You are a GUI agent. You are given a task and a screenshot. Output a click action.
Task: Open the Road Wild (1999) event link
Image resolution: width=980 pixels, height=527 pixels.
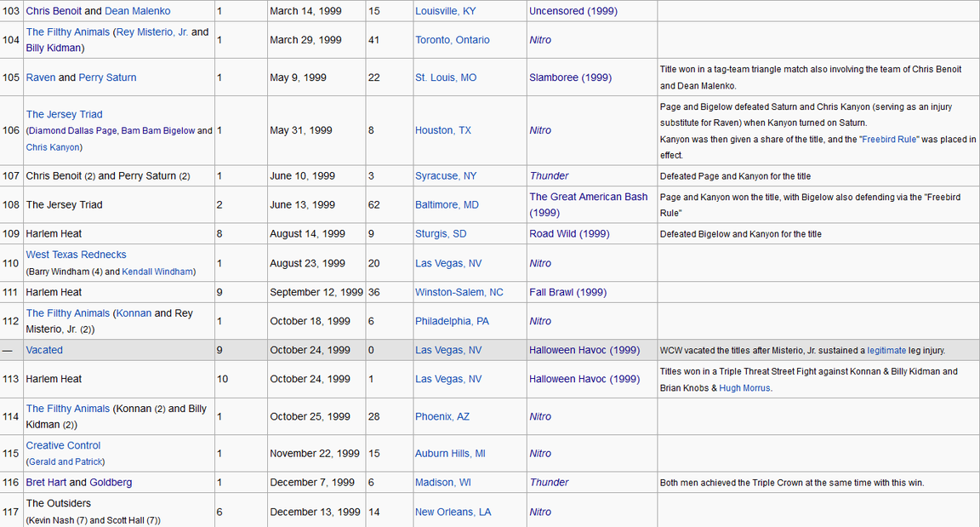coord(569,234)
